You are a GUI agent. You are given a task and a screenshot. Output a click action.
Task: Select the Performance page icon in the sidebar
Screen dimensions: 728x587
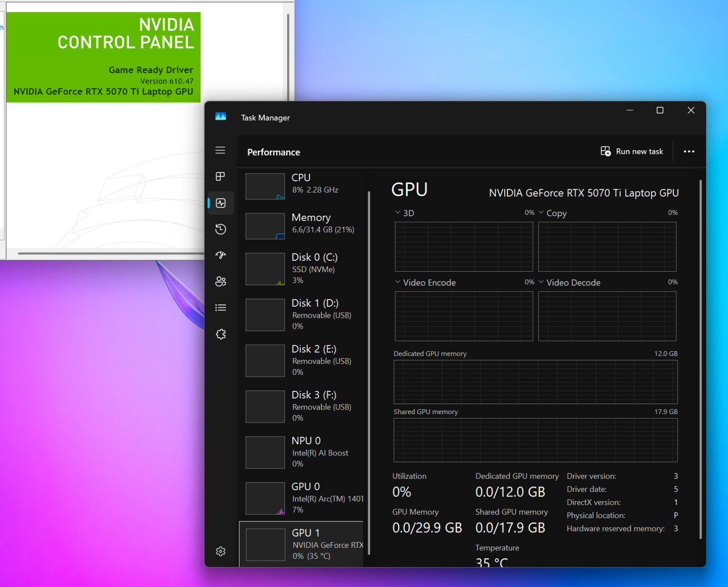(221, 203)
